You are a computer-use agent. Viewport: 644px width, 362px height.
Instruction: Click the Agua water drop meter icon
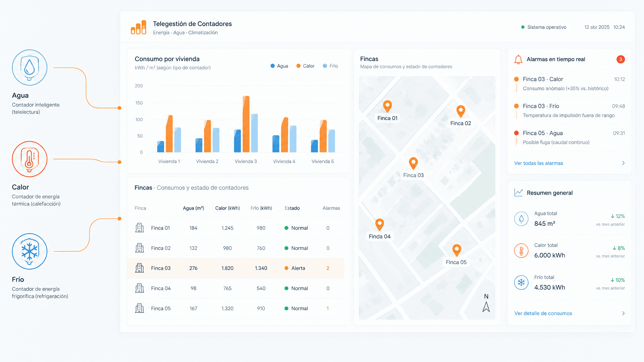click(x=29, y=67)
